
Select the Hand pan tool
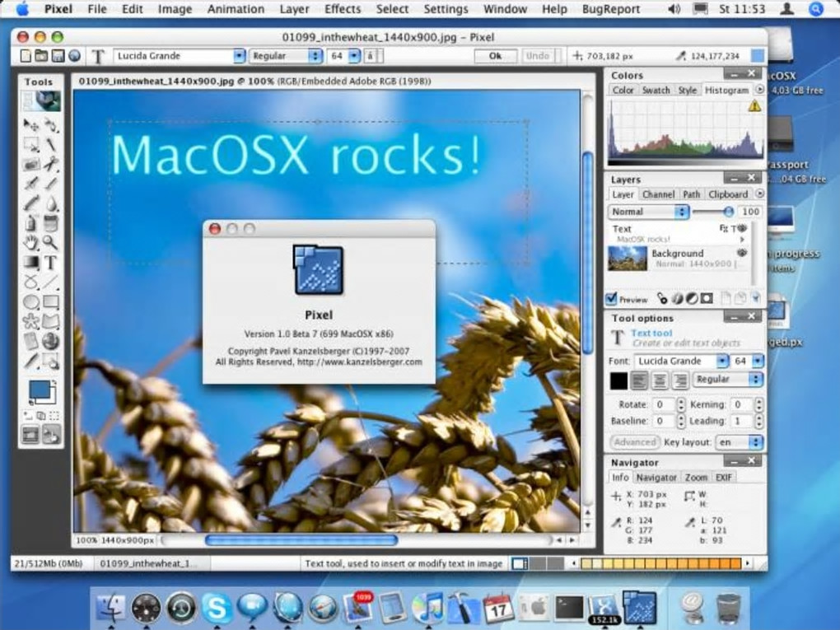click(x=30, y=242)
